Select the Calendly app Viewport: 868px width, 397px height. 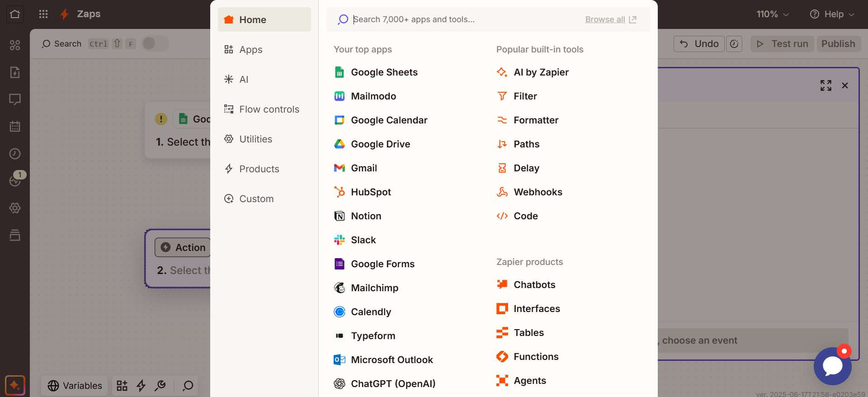[x=363, y=312]
